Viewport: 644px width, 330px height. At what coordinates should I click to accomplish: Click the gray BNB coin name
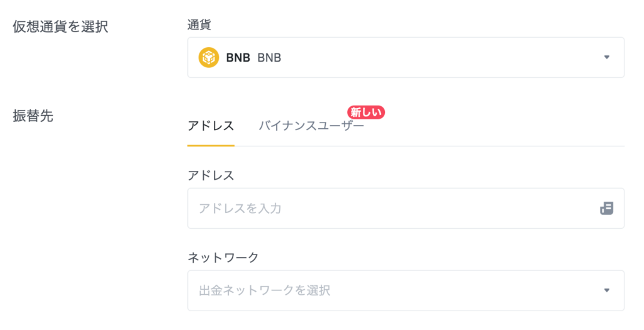tap(269, 57)
